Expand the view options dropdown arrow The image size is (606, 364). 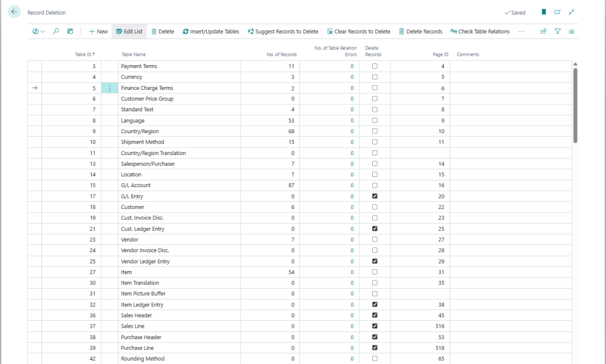(43, 31)
